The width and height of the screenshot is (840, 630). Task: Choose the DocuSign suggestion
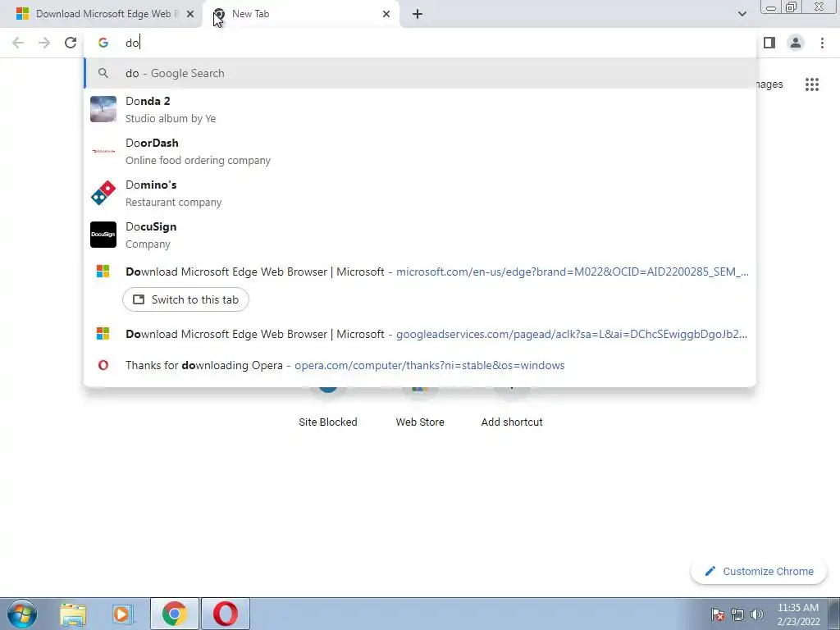coord(420,235)
